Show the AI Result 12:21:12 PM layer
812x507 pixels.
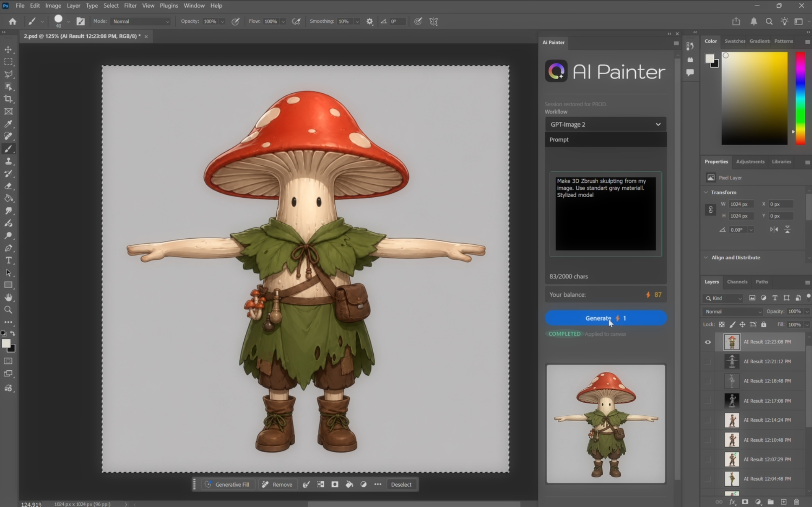[708, 362]
